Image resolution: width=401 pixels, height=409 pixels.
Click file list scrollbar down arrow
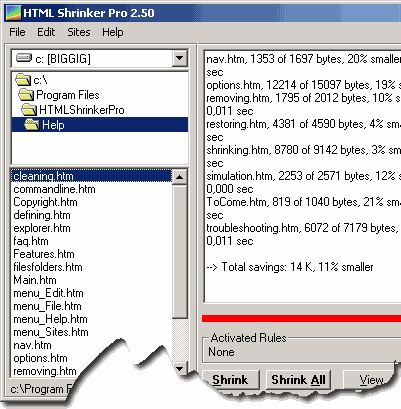coord(180,368)
